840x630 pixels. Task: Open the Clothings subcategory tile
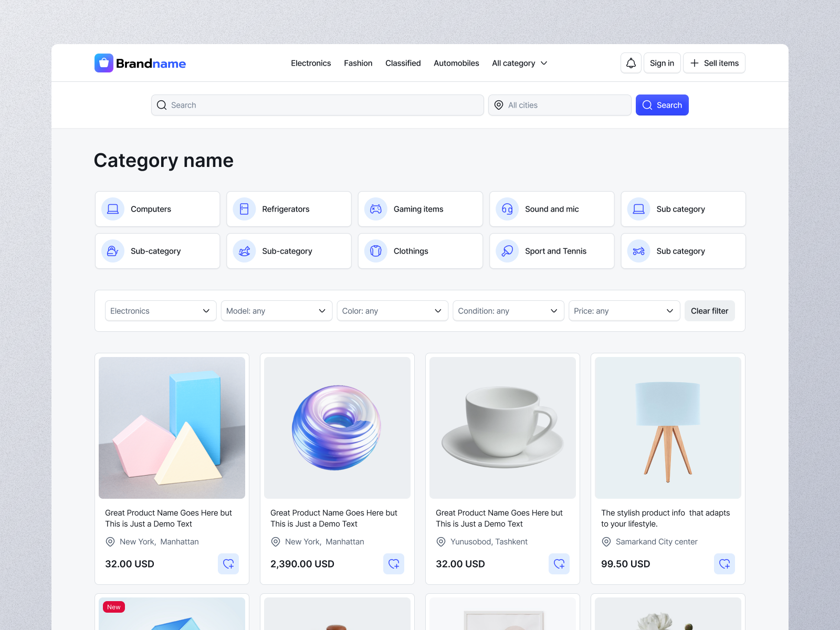click(421, 251)
